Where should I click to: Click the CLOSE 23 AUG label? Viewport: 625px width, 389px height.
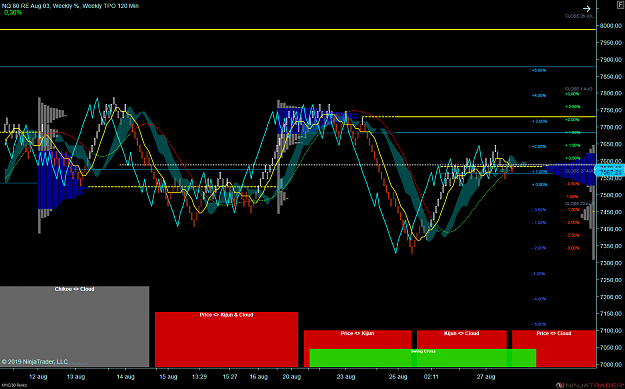[x=579, y=204]
